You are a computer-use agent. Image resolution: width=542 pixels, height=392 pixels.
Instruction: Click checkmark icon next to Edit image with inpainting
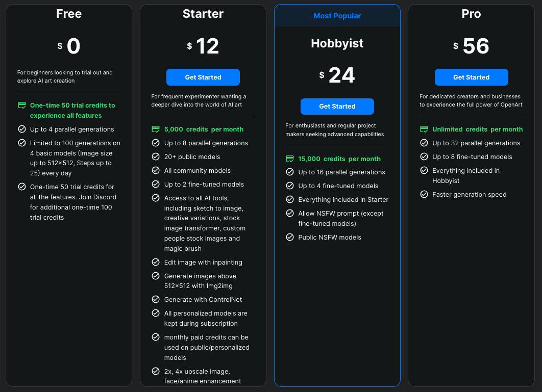[156, 262]
